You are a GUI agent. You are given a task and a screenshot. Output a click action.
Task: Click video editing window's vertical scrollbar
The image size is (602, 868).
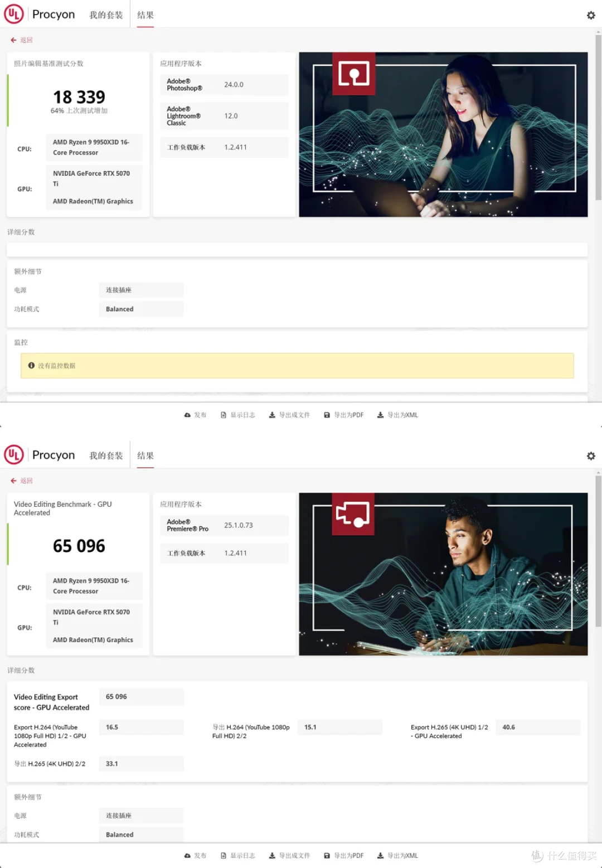[x=598, y=552]
